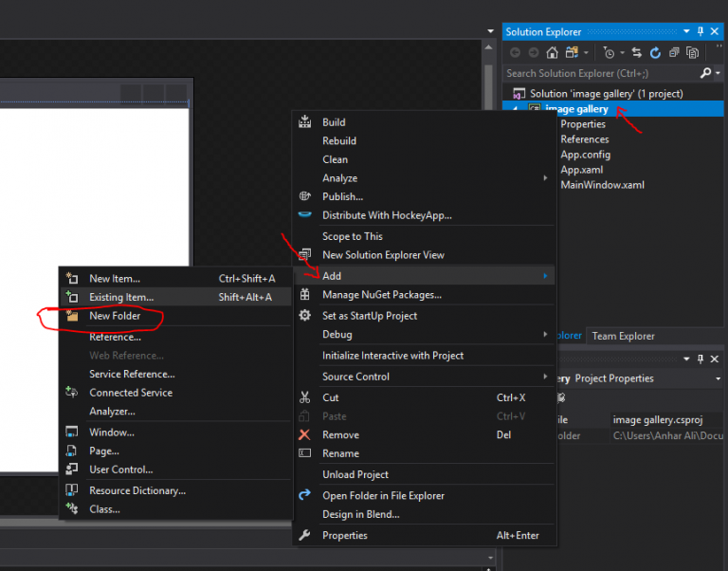This screenshot has height=571, width=728.
Task: Click the New Item icon
Action: [72, 278]
